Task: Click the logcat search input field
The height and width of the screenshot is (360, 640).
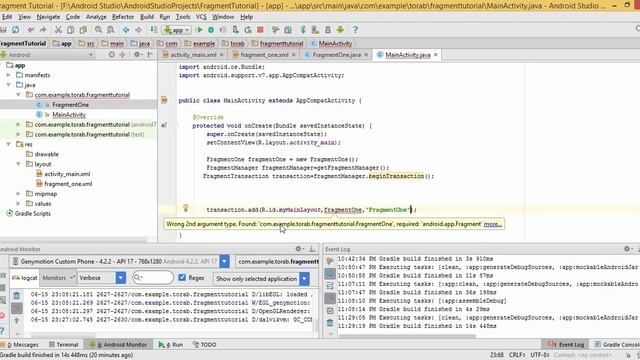Action: tap(153, 278)
